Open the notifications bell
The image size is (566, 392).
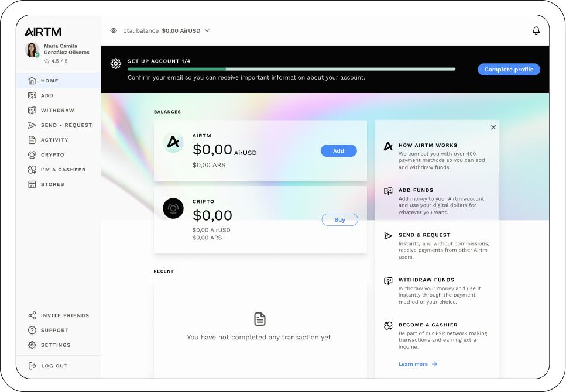(x=536, y=30)
